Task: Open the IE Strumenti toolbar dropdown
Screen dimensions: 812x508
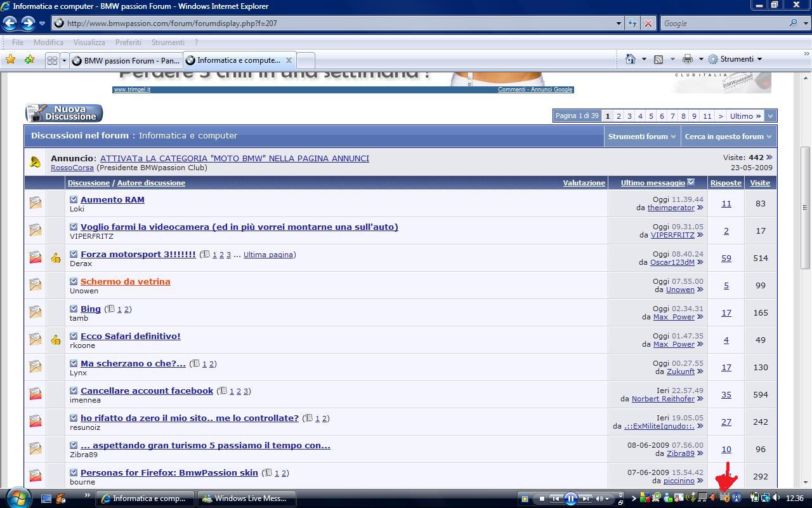Action: (735, 59)
